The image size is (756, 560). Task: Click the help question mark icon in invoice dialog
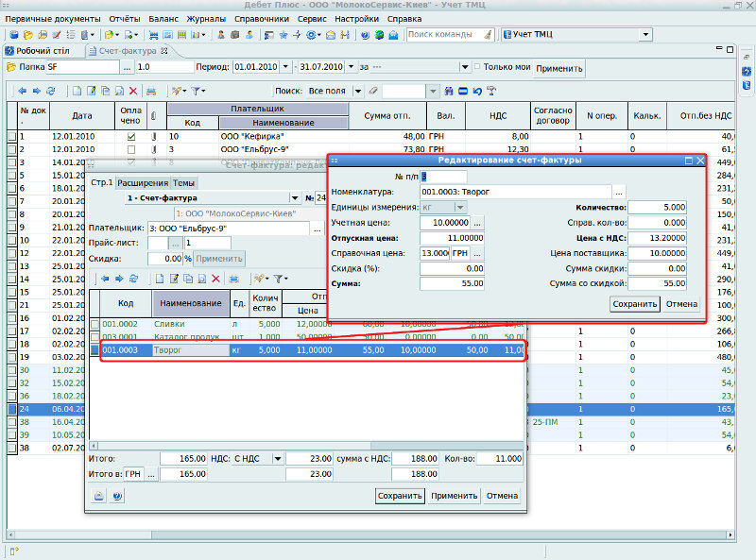click(117, 496)
